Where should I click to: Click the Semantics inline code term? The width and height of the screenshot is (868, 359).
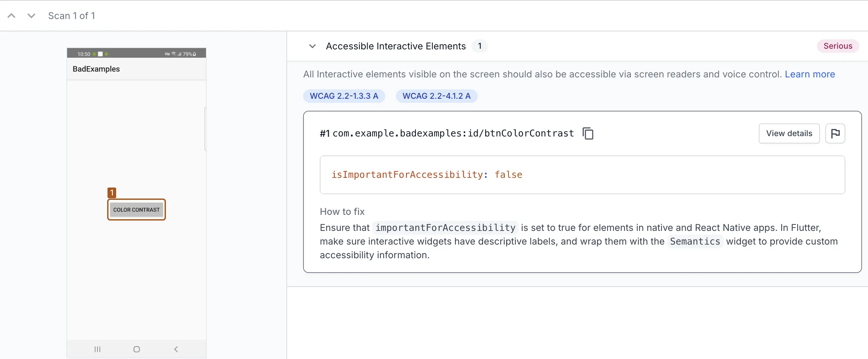(x=694, y=242)
